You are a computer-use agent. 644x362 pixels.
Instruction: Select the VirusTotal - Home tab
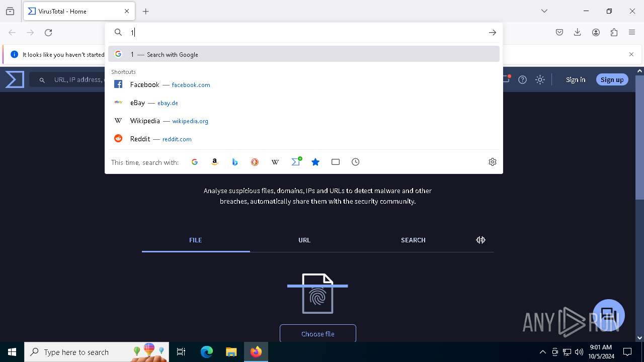pos(78,11)
